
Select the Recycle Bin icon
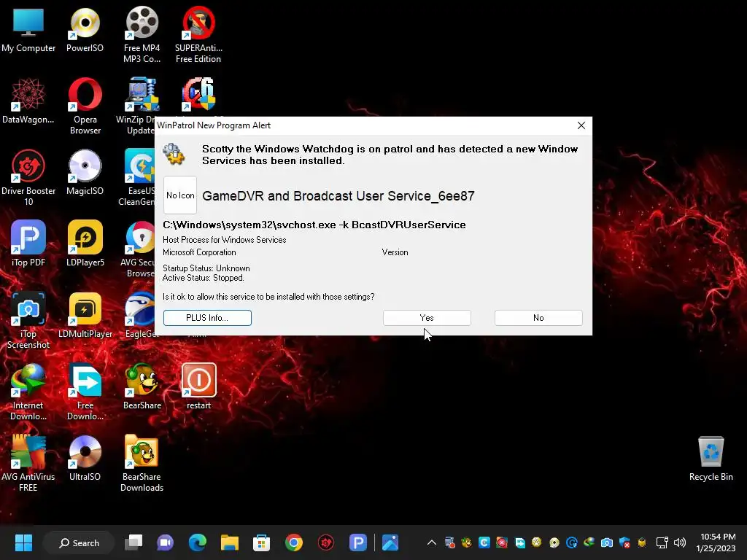tap(711, 458)
